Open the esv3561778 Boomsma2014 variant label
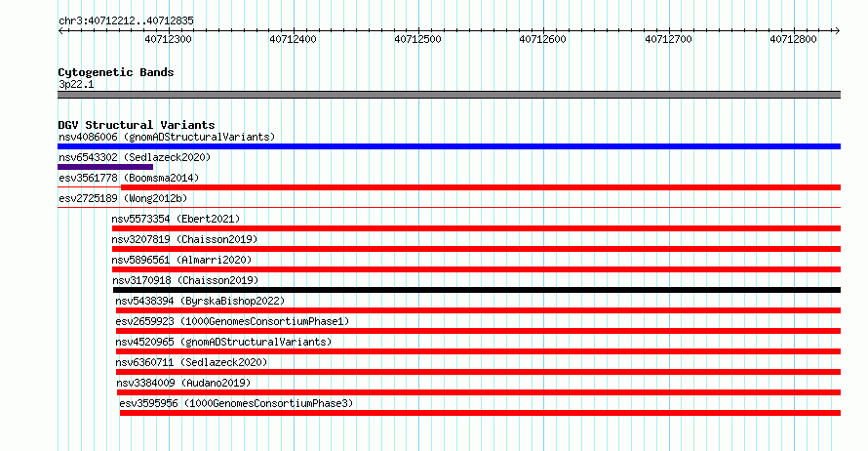868x451 pixels. [x=129, y=178]
